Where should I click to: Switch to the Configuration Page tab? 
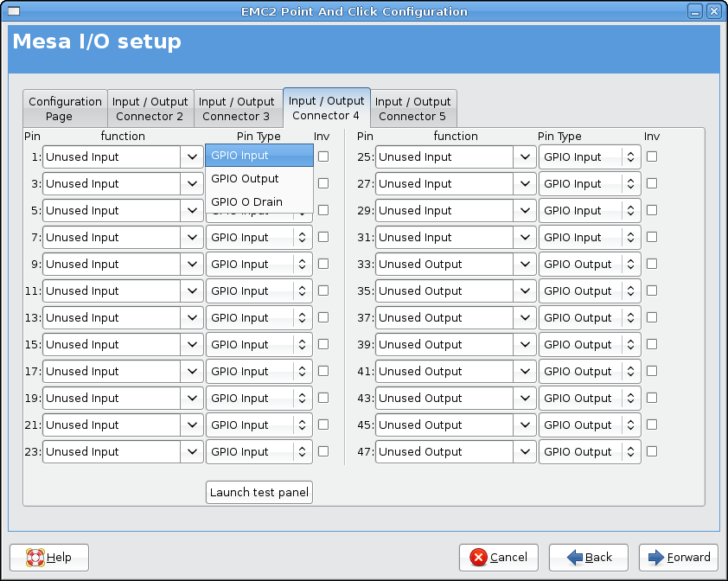click(65, 109)
